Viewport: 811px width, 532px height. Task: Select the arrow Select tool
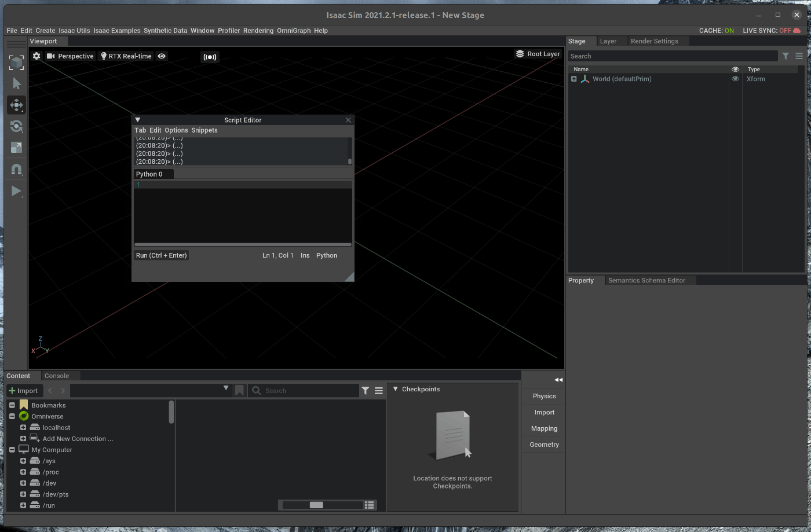(16, 84)
